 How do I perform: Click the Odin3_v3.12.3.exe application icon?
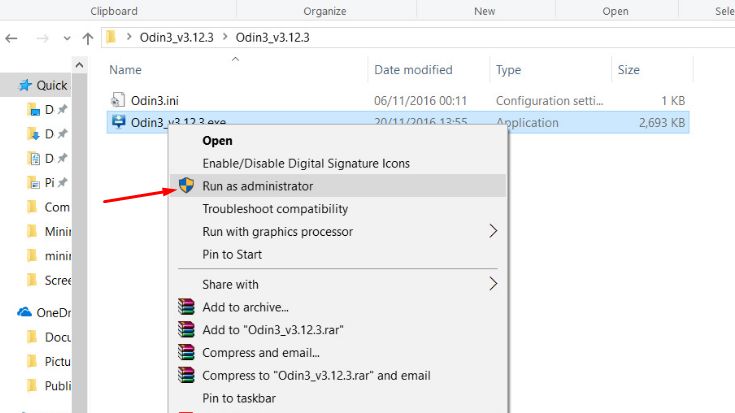tap(119, 123)
